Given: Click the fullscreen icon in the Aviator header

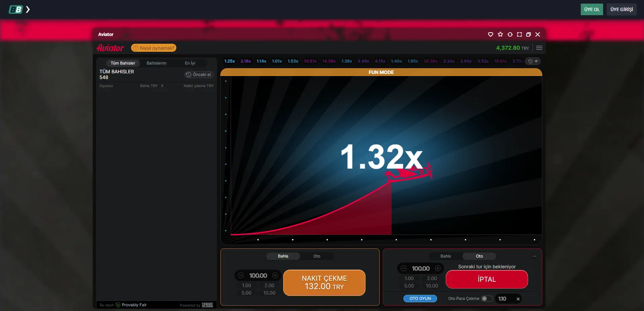Looking at the screenshot, I should [519, 34].
